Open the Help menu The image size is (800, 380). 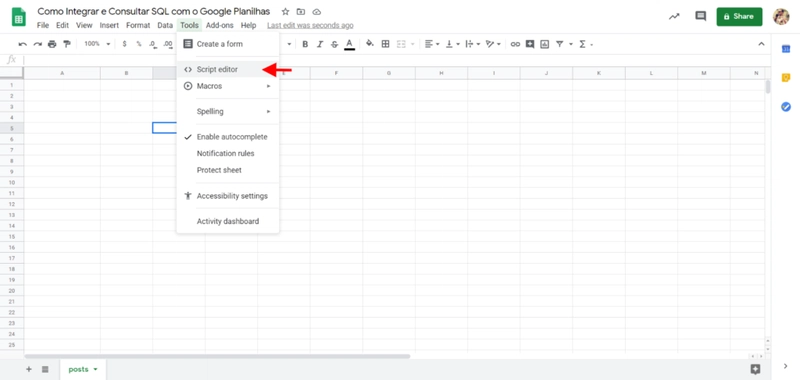[248, 25]
